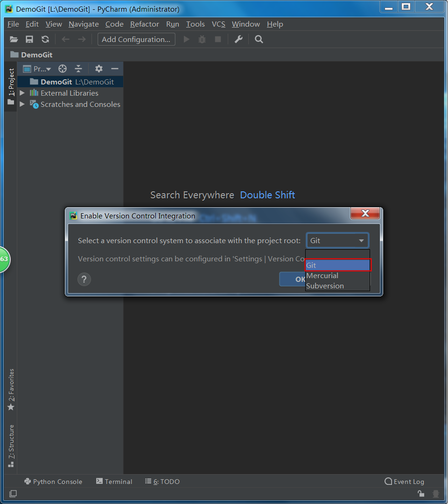Click the Debug bug icon
The width and height of the screenshot is (448, 504).
(x=202, y=39)
